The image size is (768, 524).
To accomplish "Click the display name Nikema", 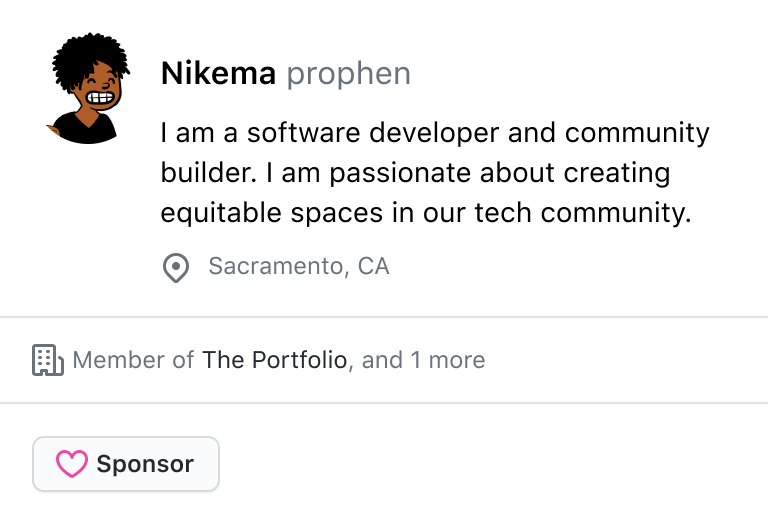I will point(218,74).
